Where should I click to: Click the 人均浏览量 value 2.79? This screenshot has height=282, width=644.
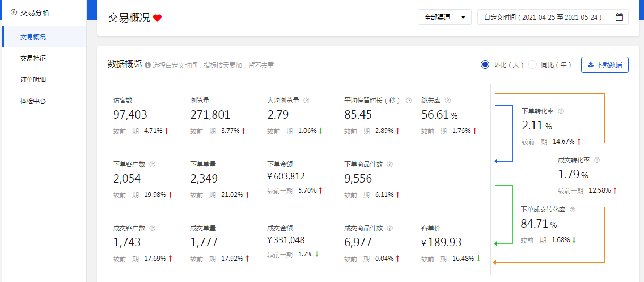[278, 114]
